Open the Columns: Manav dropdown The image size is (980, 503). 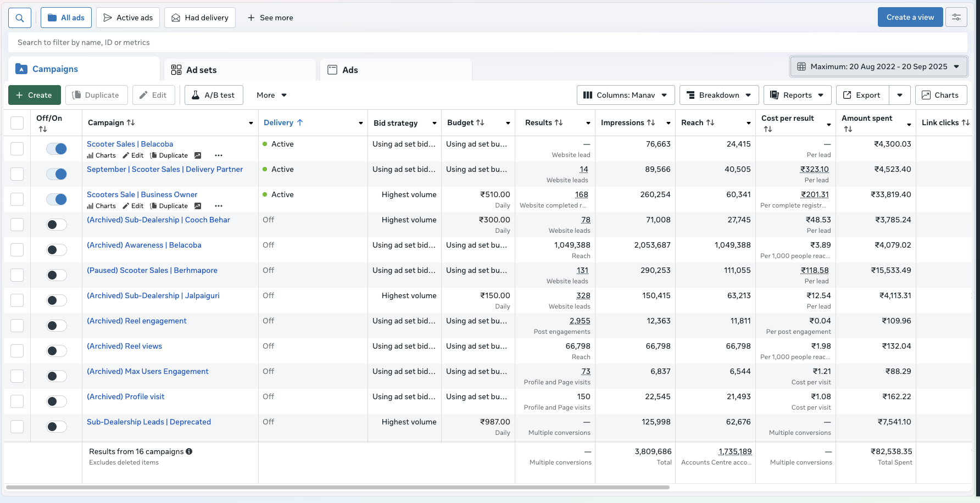(x=625, y=95)
